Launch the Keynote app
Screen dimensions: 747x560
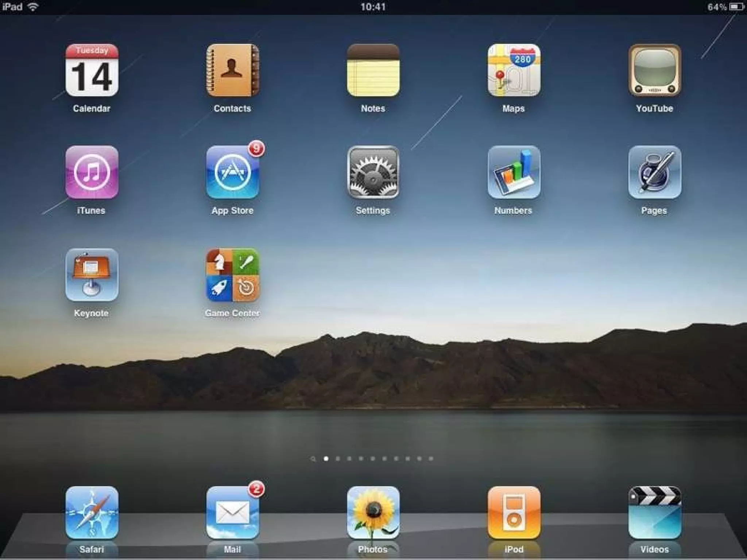point(92,275)
